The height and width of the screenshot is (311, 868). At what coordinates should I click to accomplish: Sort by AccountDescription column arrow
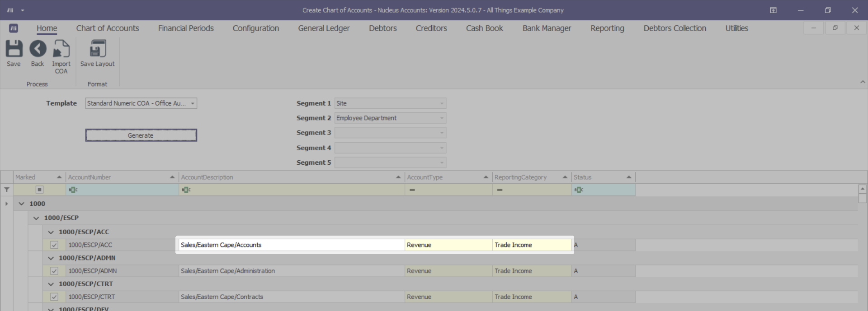point(398,177)
